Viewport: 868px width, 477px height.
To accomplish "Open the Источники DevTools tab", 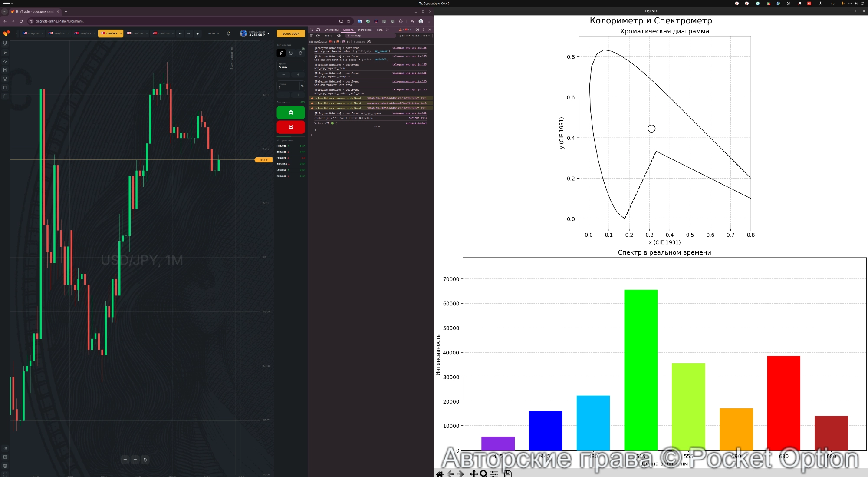I will point(365,30).
